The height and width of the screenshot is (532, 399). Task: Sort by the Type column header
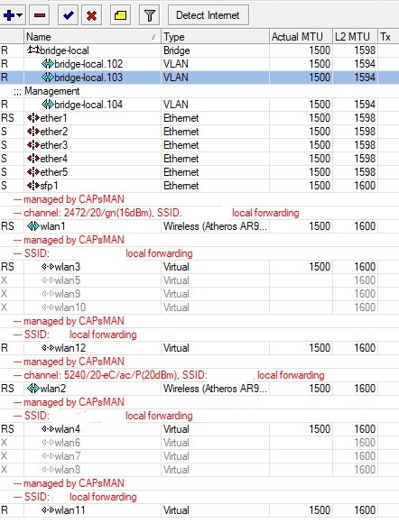215,37
